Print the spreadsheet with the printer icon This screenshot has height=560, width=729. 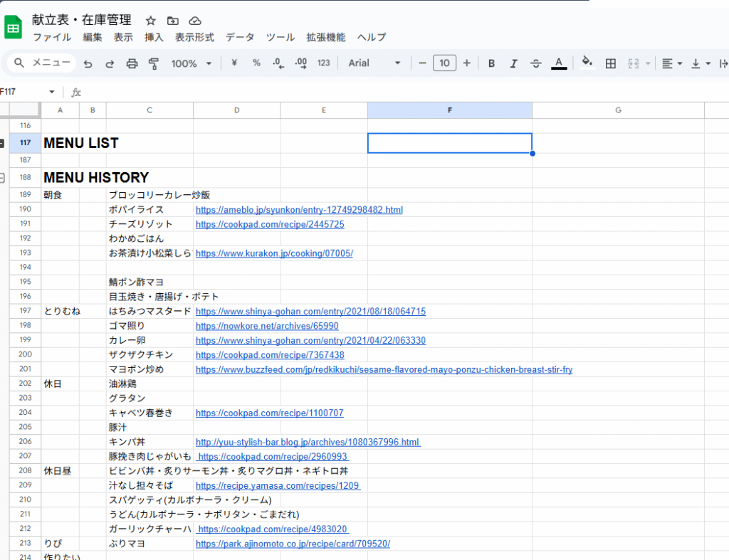click(x=132, y=63)
